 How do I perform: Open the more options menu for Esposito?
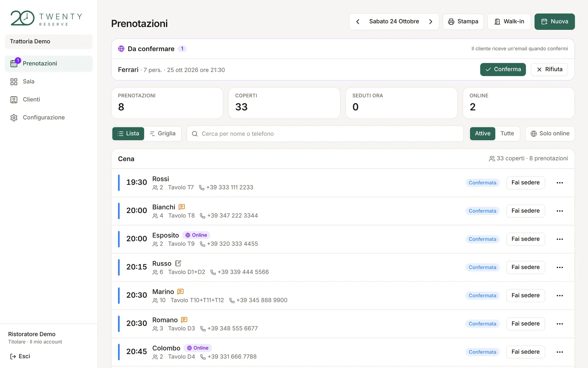coord(560,239)
